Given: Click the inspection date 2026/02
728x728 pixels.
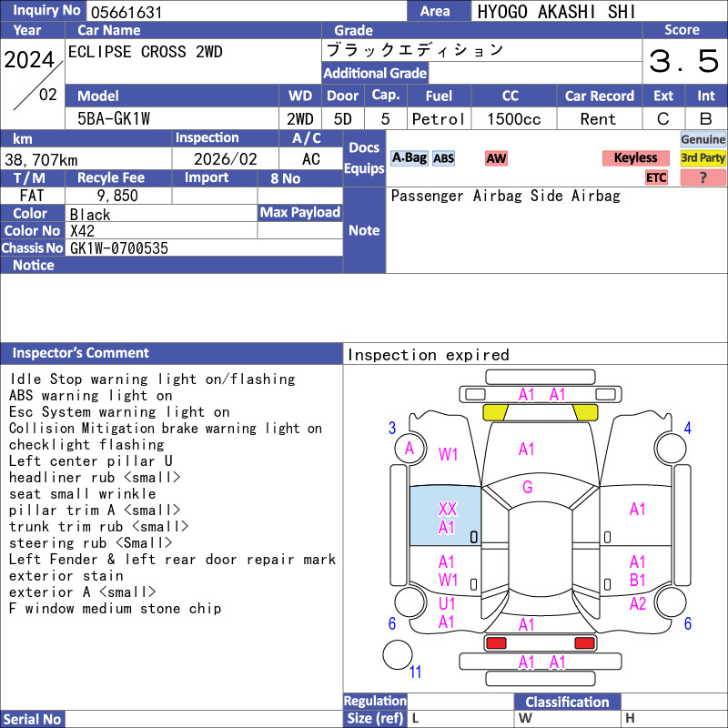Looking at the screenshot, I should [225, 159].
